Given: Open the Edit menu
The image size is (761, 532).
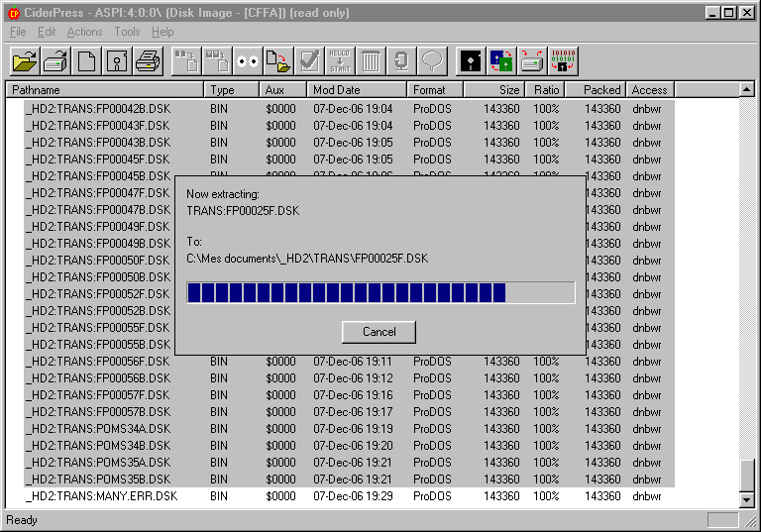Looking at the screenshot, I should pyautogui.click(x=47, y=32).
